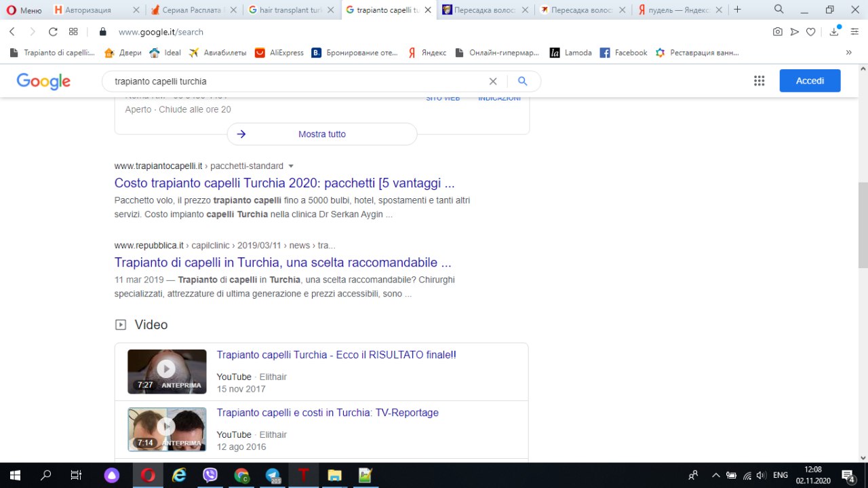Open the downloads icon
The image size is (868, 488).
(835, 32)
